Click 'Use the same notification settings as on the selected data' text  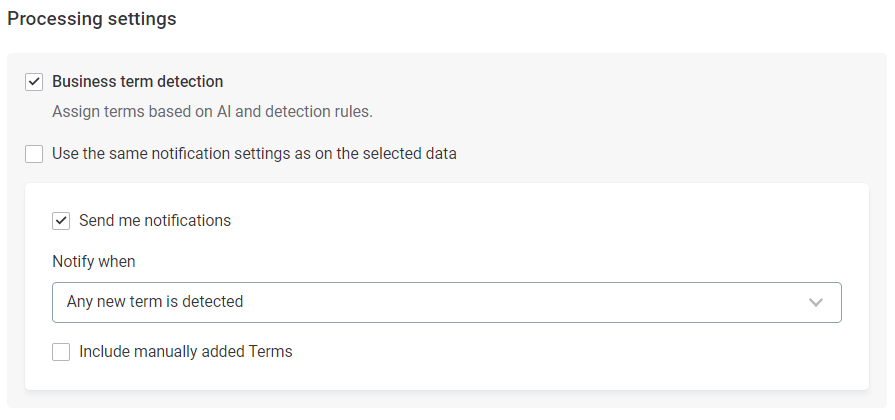(254, 154)
